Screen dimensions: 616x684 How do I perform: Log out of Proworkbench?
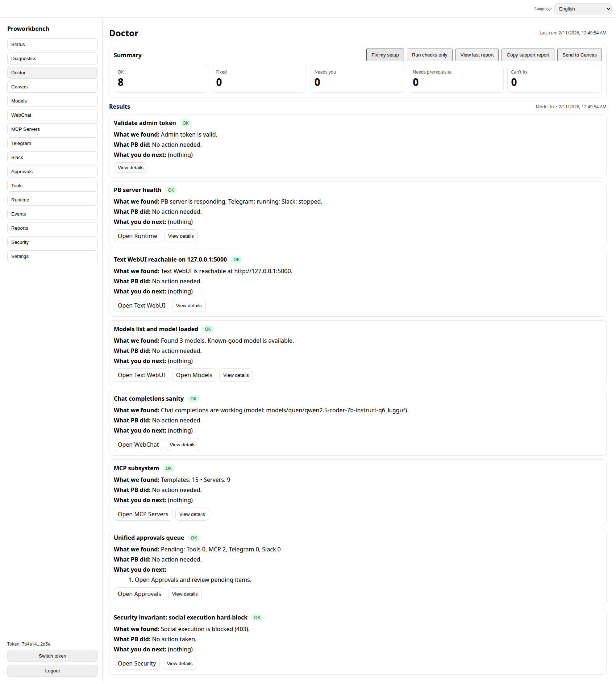[x=53, y=671]
